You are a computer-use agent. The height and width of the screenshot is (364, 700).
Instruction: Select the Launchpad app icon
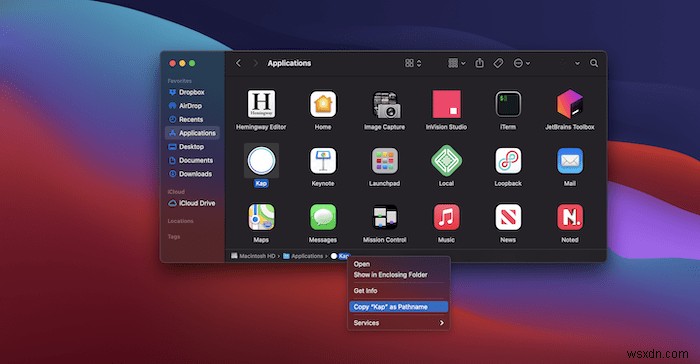385,160
